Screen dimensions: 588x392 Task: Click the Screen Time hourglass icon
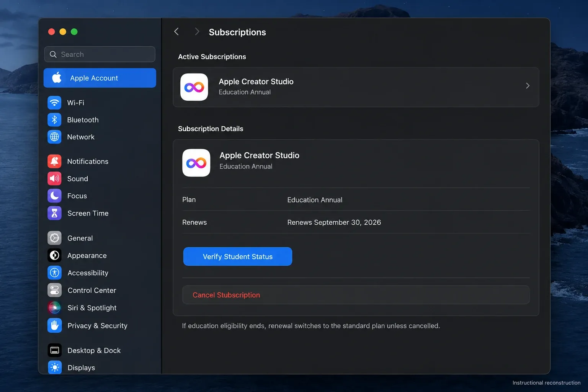54,213
